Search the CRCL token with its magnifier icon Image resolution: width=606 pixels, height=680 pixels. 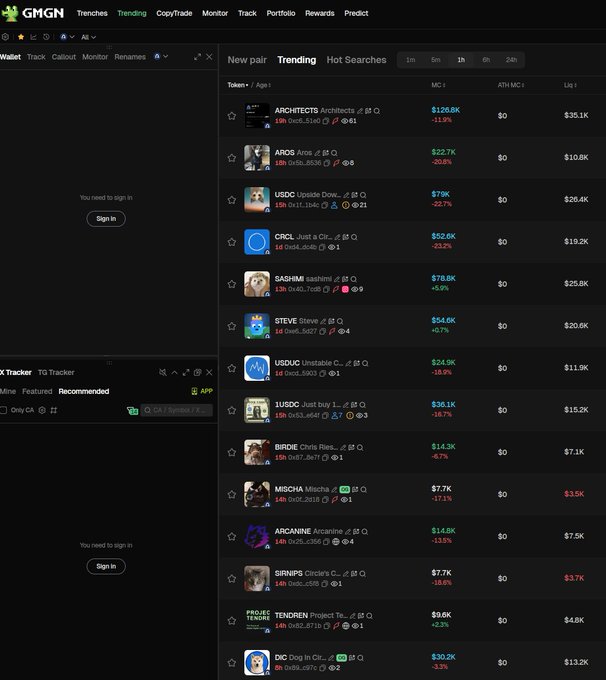point(354,237)
